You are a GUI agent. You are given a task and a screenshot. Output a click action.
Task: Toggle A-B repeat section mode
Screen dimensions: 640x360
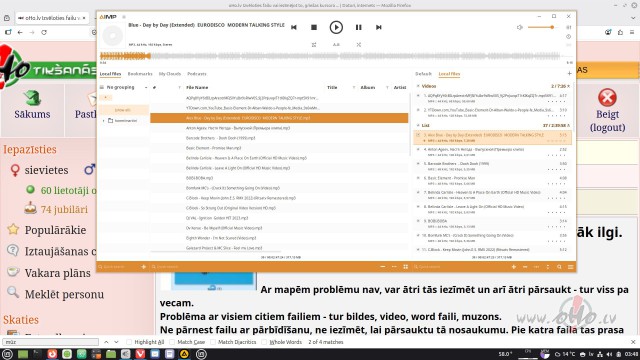tap(336, 44)
